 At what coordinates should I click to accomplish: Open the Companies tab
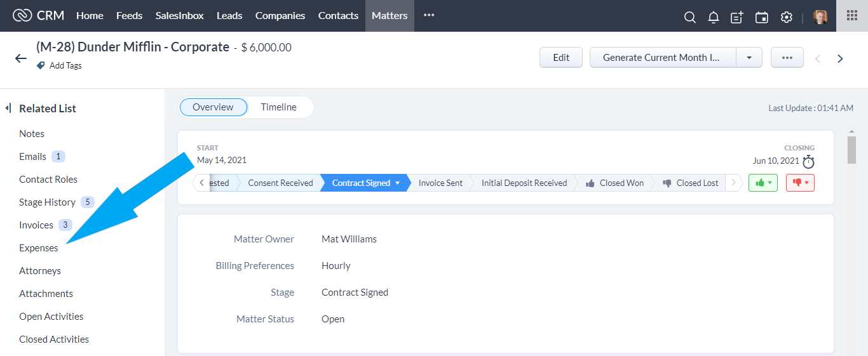click(280, 15)
